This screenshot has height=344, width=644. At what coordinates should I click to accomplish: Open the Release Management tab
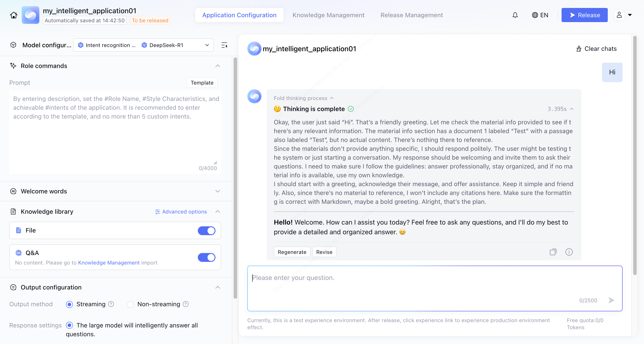[x=412, y=15]
